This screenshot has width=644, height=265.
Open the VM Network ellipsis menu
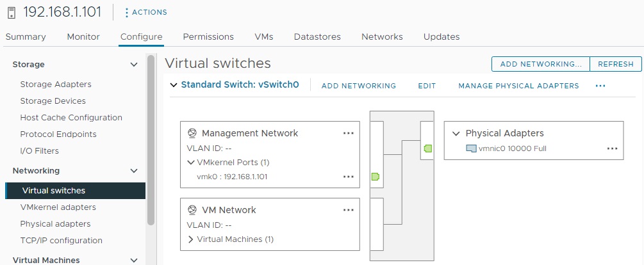pyautogui.click(x=348, y=210)
